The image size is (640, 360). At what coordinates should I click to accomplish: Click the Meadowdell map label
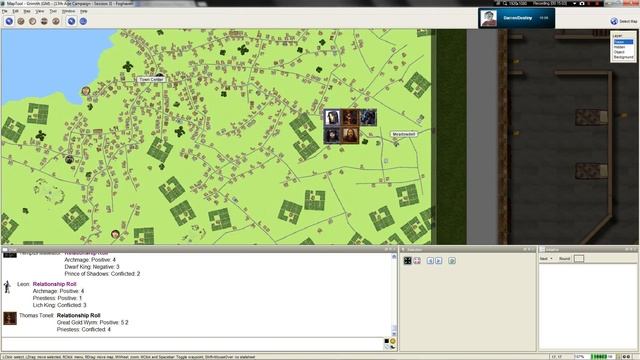pos(404,134)
